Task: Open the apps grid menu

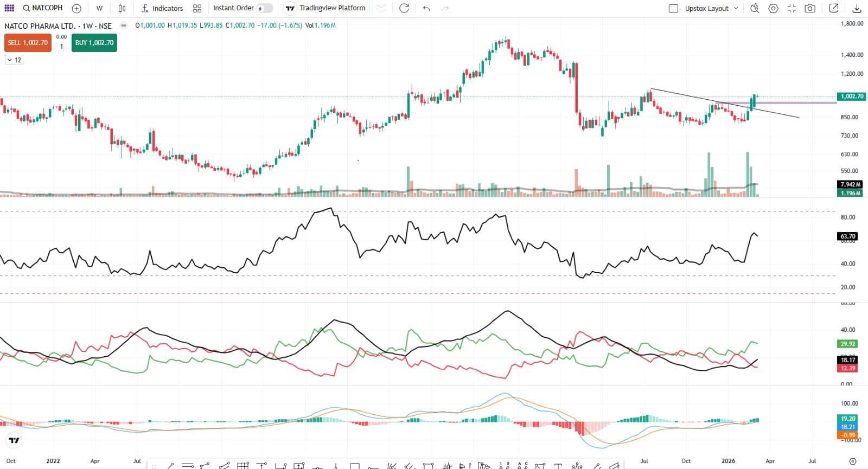Action: tap(9, 8)
